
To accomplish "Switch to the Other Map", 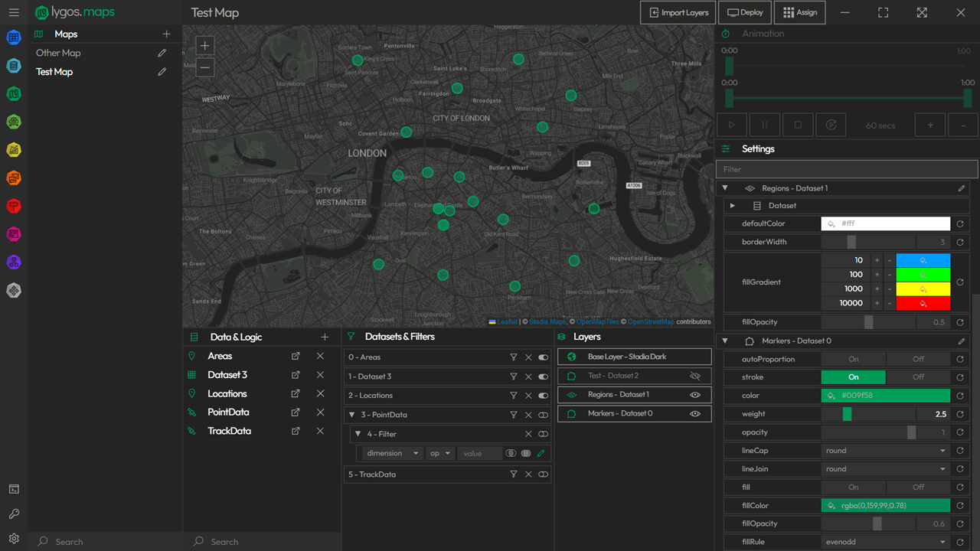I will (60, 53).
